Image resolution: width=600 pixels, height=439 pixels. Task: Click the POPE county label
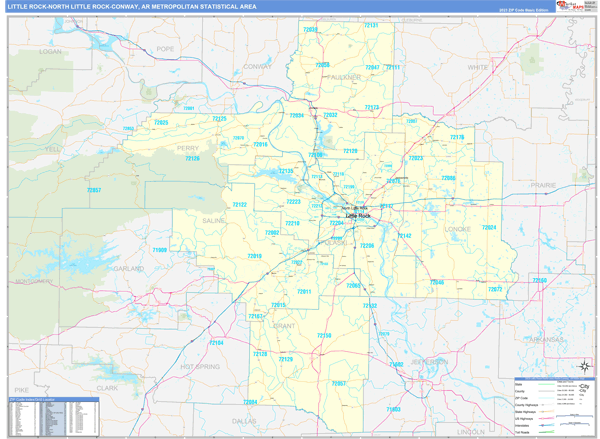click(x=165, y=49)
